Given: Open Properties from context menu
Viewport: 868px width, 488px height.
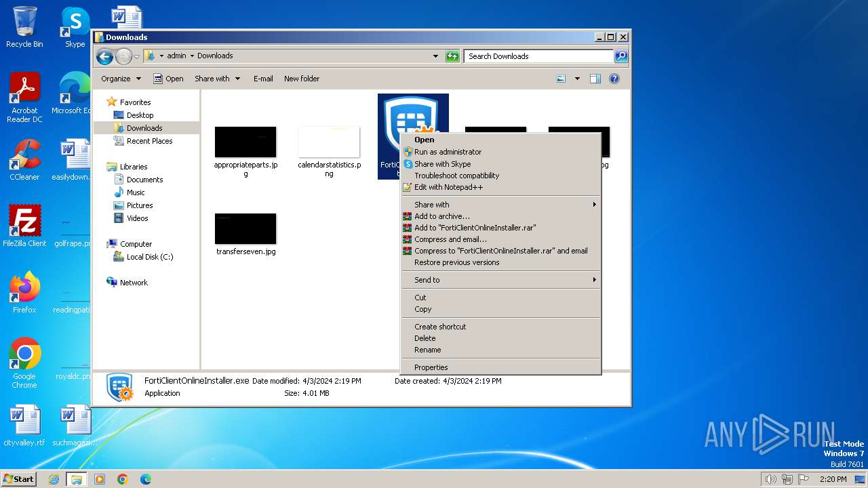Looking at the screenshot, I should click(500, 367).
